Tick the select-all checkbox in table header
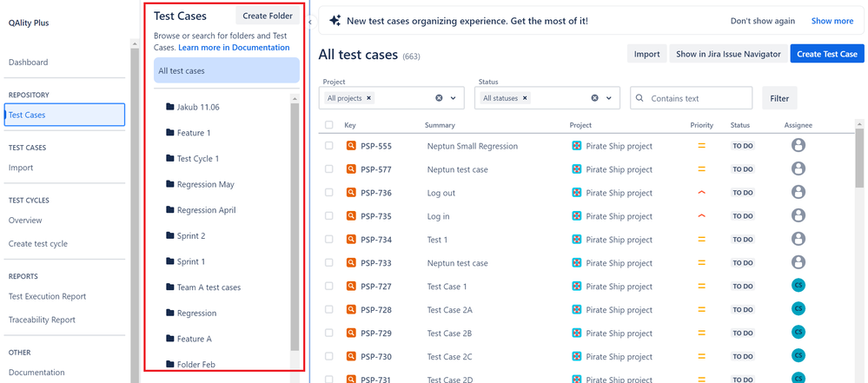Screen dimensions: 868x383 pos(328,125)
